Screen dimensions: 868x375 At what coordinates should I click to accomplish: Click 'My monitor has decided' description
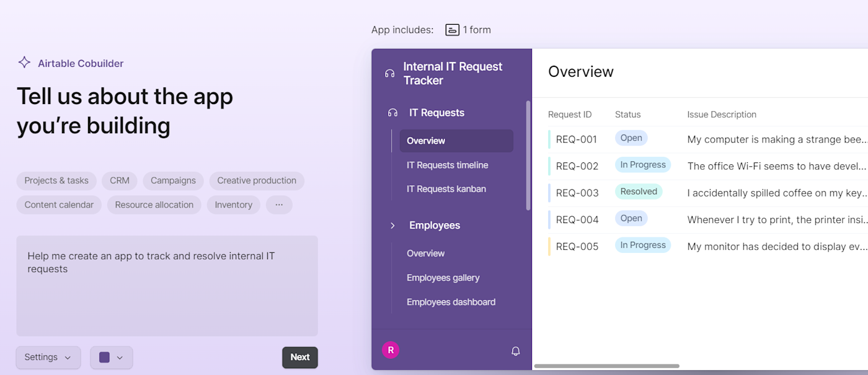pos(777,246)
